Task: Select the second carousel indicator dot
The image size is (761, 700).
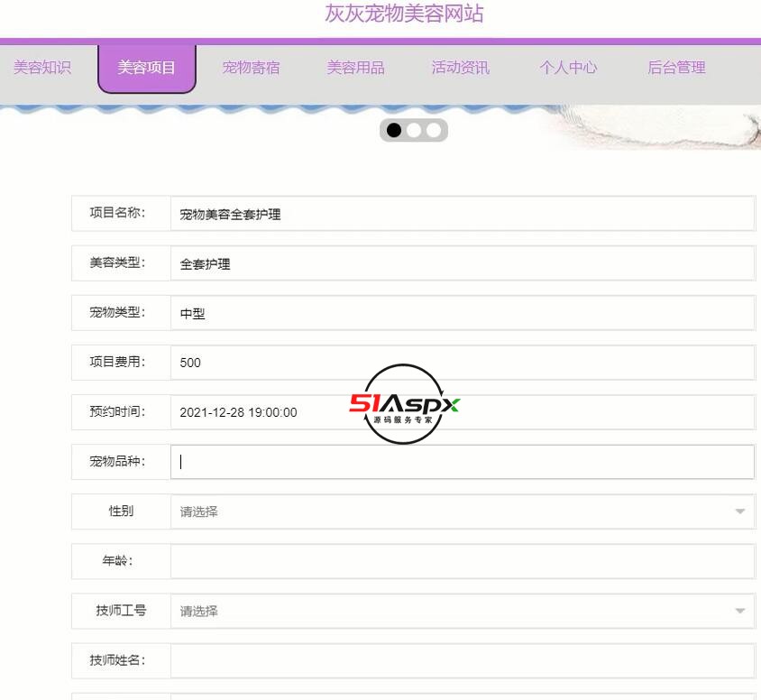Action: (414, 130)
